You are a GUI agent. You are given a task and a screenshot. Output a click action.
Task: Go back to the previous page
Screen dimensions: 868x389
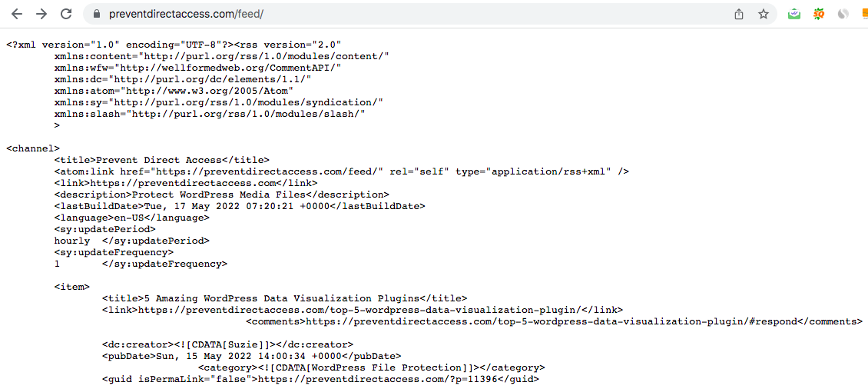tap(17, 15)
